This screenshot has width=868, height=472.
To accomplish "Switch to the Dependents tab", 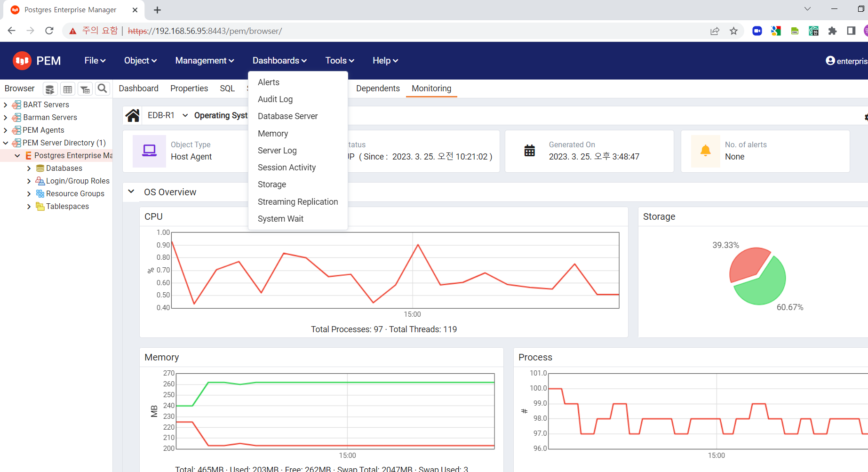I will coord(378,88).
